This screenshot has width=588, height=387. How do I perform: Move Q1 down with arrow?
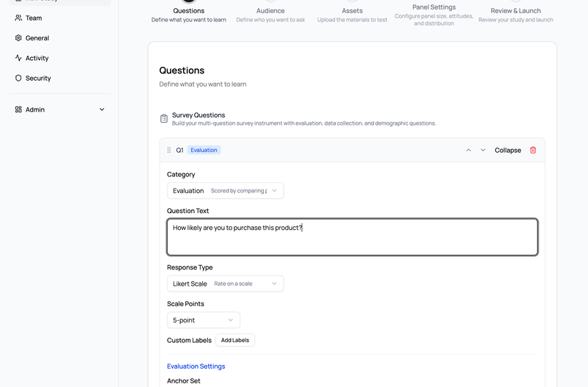(x=483, y=150)
